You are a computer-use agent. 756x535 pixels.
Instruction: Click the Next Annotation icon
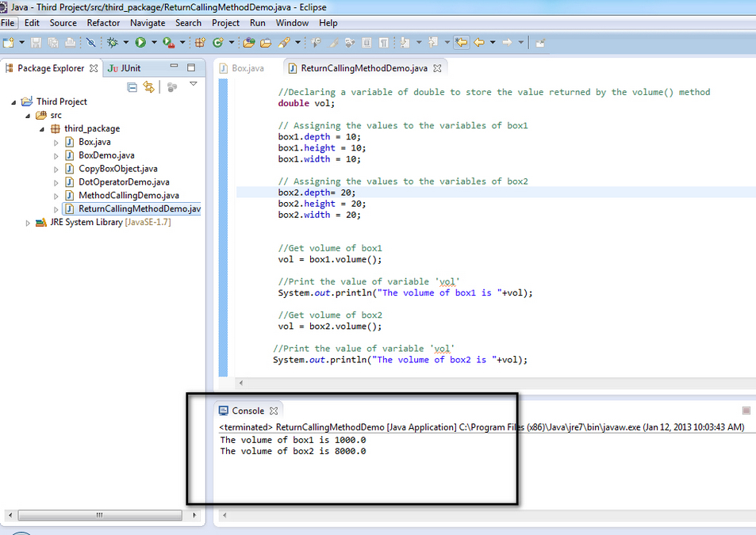coord(405,43)
